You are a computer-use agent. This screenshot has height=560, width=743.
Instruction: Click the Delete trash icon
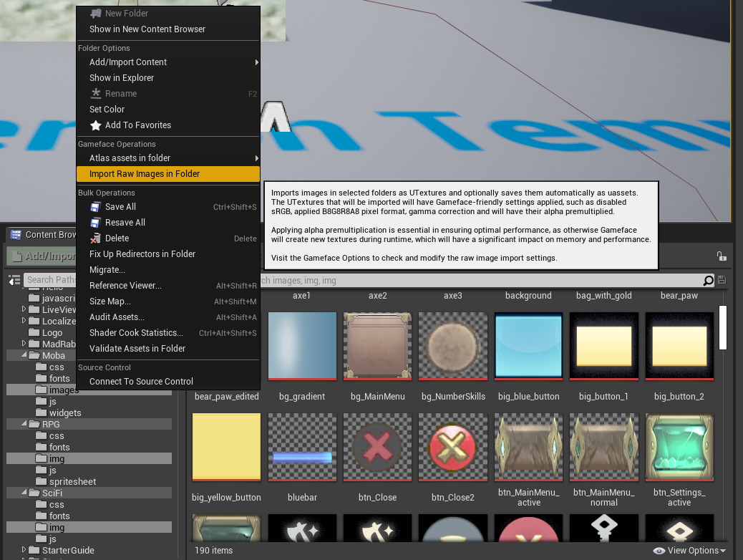96,238
